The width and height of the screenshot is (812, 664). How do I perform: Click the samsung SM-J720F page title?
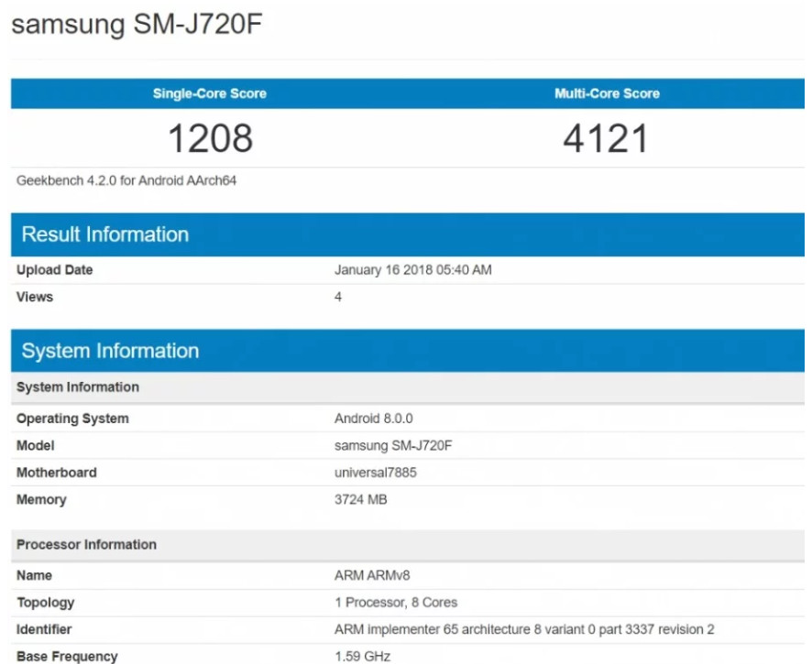pyautogui.click(x=137, y=25)
